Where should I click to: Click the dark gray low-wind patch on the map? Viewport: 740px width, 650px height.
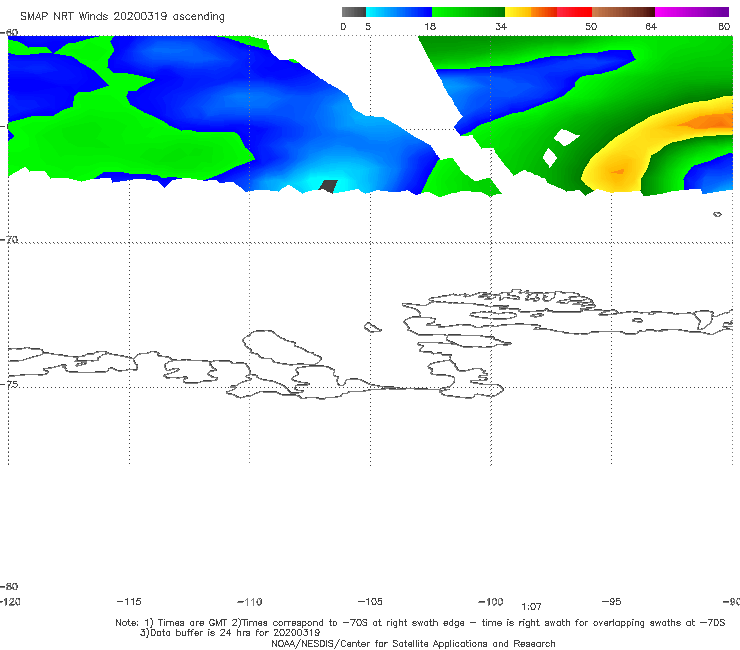328,186
